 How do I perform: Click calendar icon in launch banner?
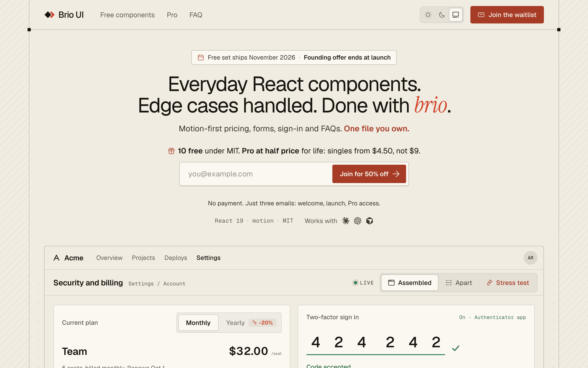(x=201, y=57)
